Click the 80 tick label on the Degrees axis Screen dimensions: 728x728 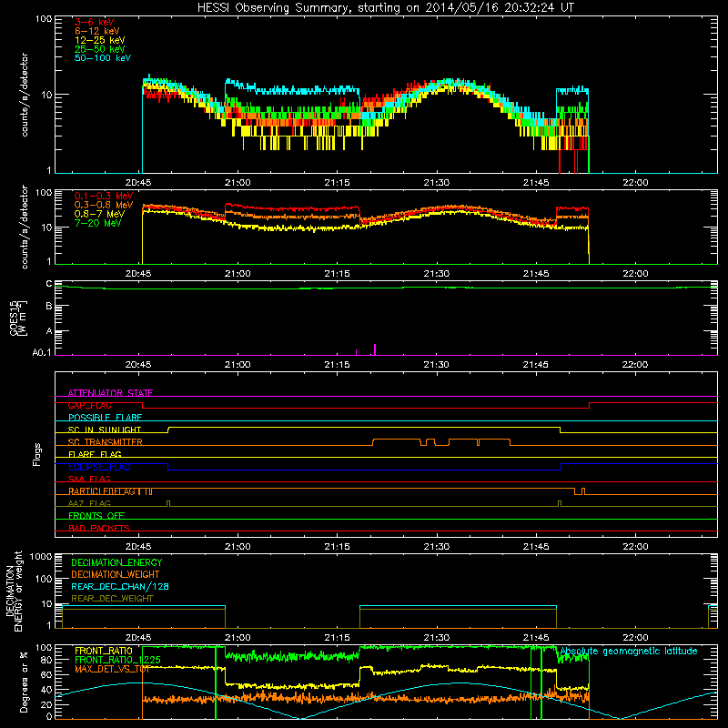(x=46, y=660)
